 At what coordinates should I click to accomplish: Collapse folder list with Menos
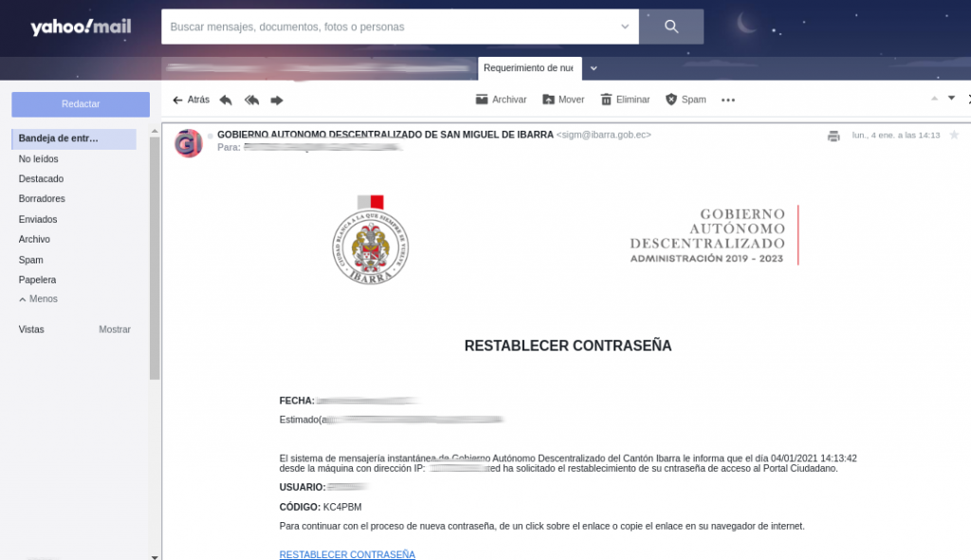38,298
